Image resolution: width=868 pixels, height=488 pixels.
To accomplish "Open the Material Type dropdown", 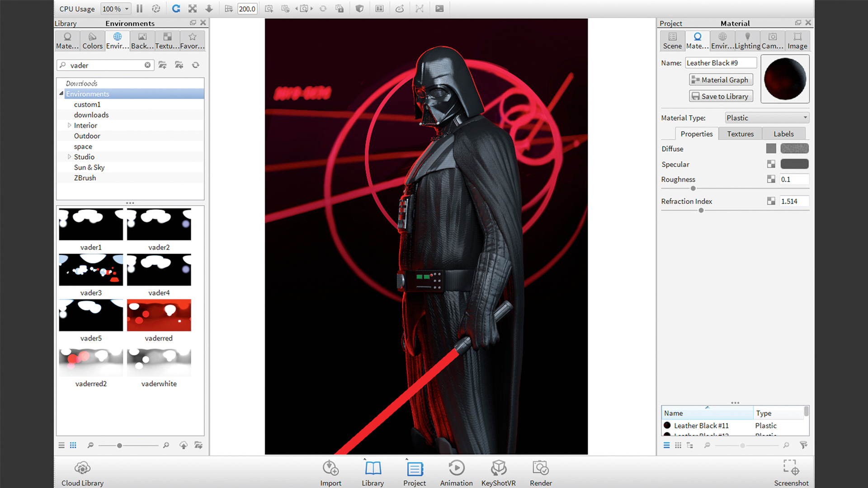I will [x=767, y=118].
